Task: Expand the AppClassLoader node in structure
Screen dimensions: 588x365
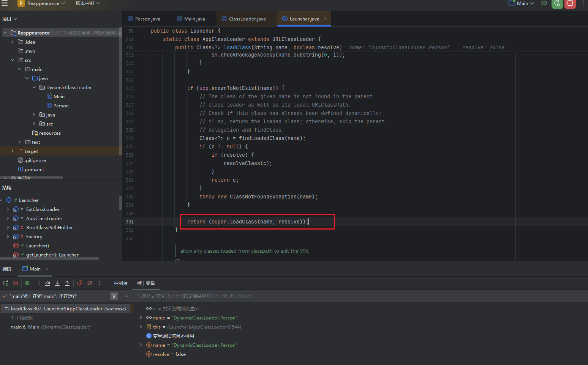Action: [x=8, y=218]
